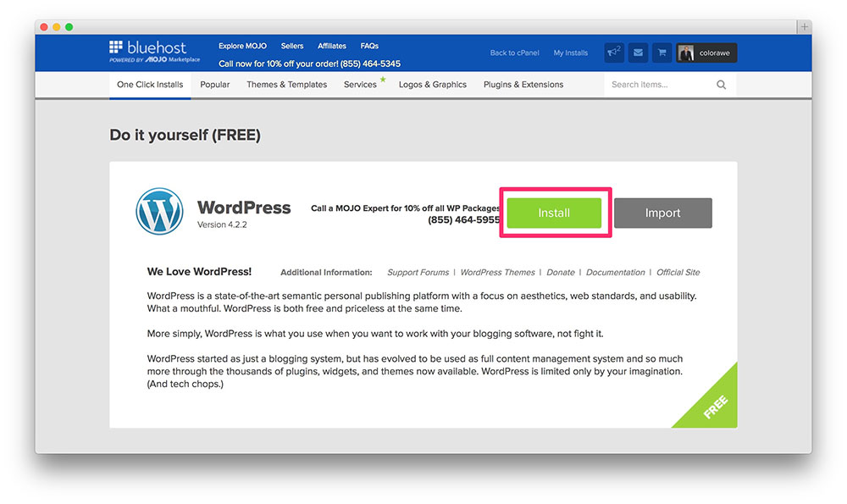Open the colorawe user account menu
Viewport: 847px width, 504px height.
(x=706, y=53)
